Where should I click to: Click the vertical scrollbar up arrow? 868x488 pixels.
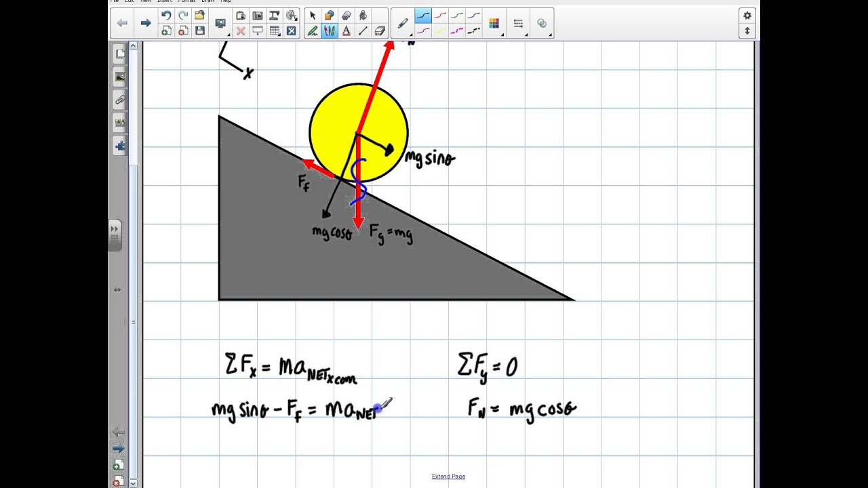(x=133, y=46)
